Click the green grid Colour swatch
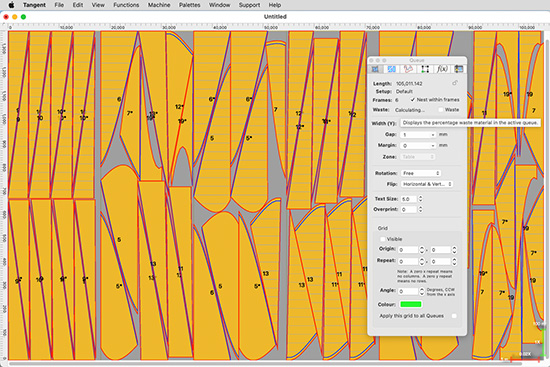The width and height of the screenshot is (550, 367). [411, 304]
